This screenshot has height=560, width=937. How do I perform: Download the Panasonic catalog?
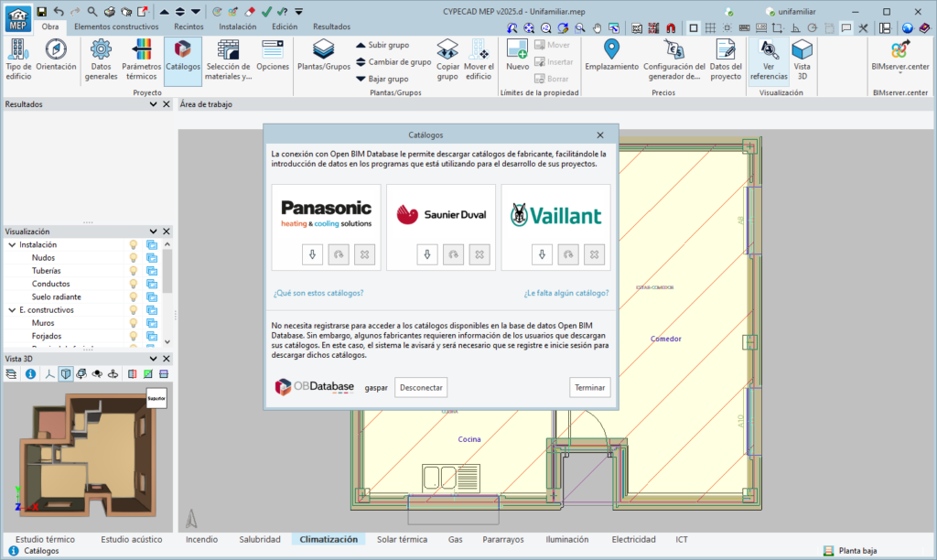pos(312,254)
